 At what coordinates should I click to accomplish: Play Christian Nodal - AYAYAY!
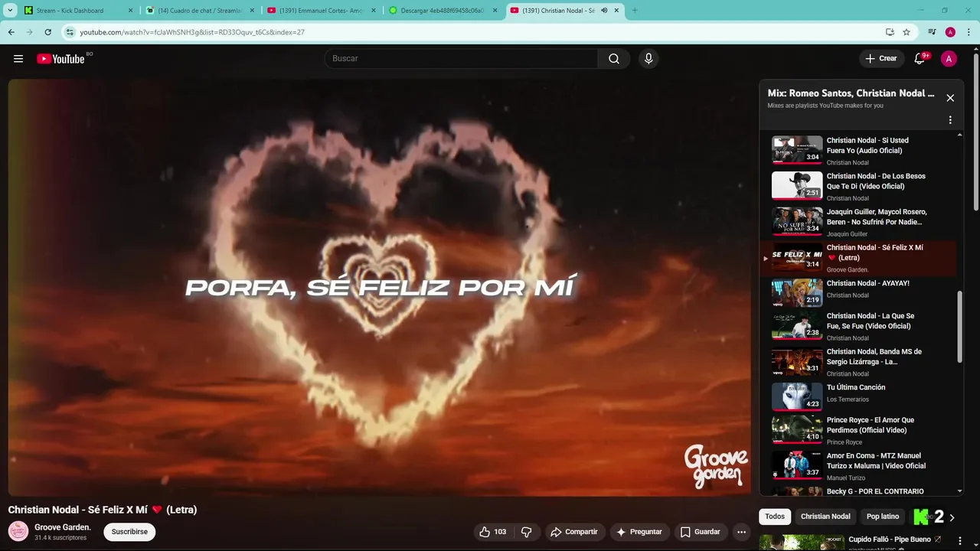858,293
